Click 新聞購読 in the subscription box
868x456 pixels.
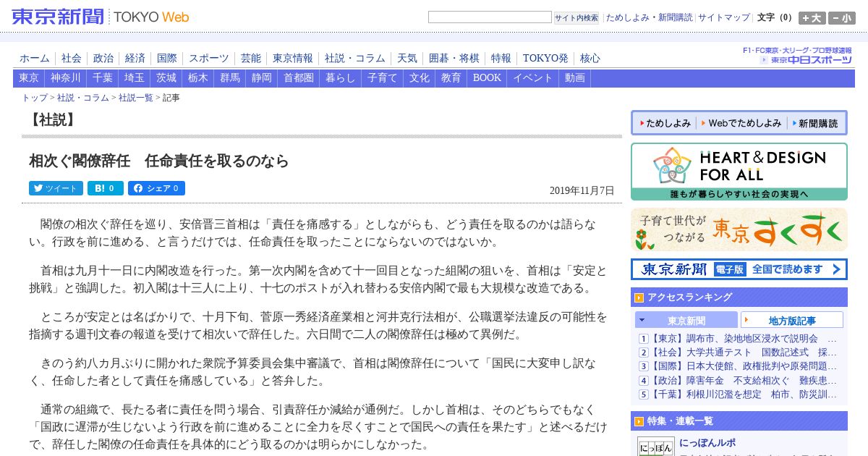pos(814,123)
